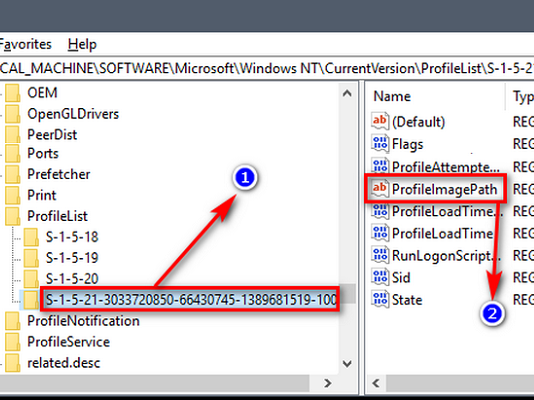
Task: Click the tree pane scroll down arrow
Action: tap(347, 364)
